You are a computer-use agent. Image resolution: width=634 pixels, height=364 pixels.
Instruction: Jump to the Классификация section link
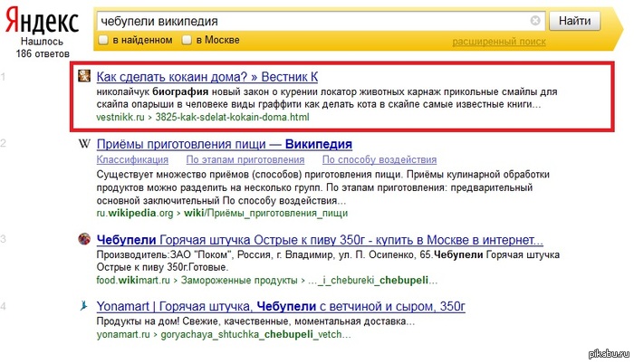tap(132, 159)
